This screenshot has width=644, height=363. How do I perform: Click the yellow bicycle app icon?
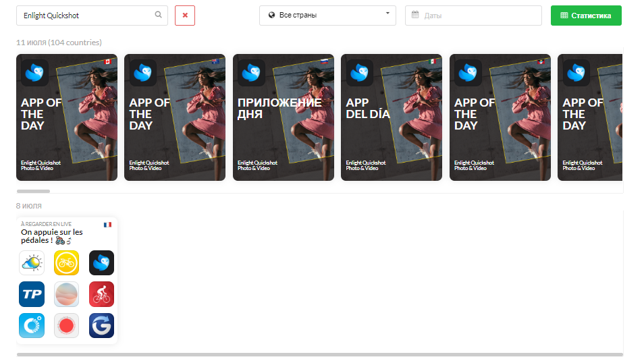click(x=67, y=262)
